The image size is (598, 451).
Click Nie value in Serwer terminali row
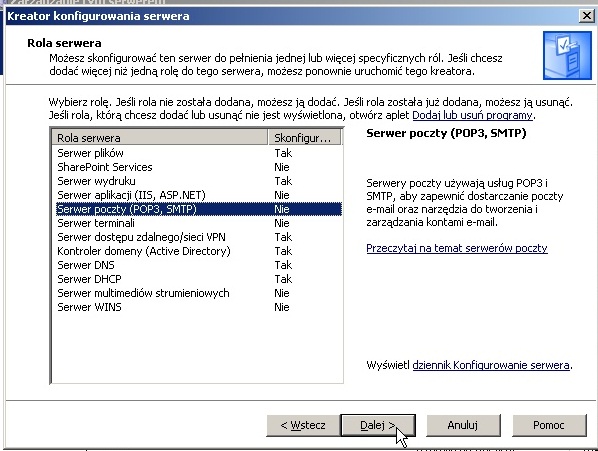pos(282,223)
